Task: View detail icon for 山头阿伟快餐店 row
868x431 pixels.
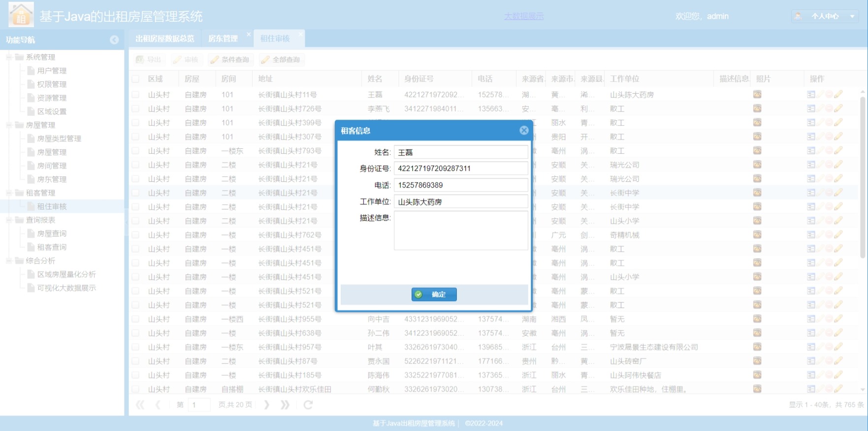Action: (811, 375)
